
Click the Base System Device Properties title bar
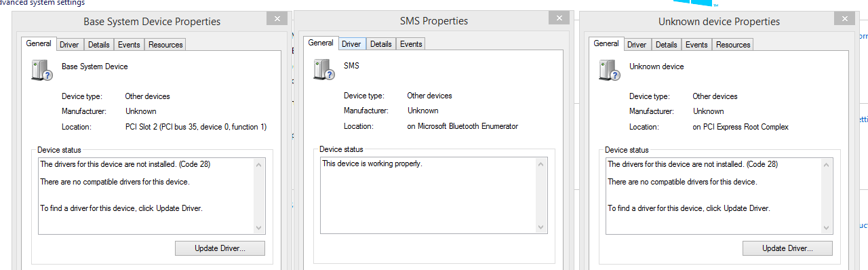[x=152, y=21]
